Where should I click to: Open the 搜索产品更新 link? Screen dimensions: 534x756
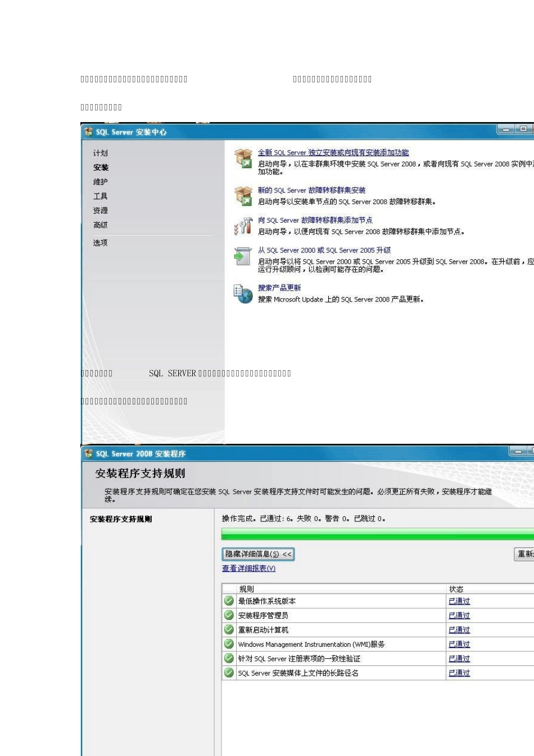click(279, 287)
